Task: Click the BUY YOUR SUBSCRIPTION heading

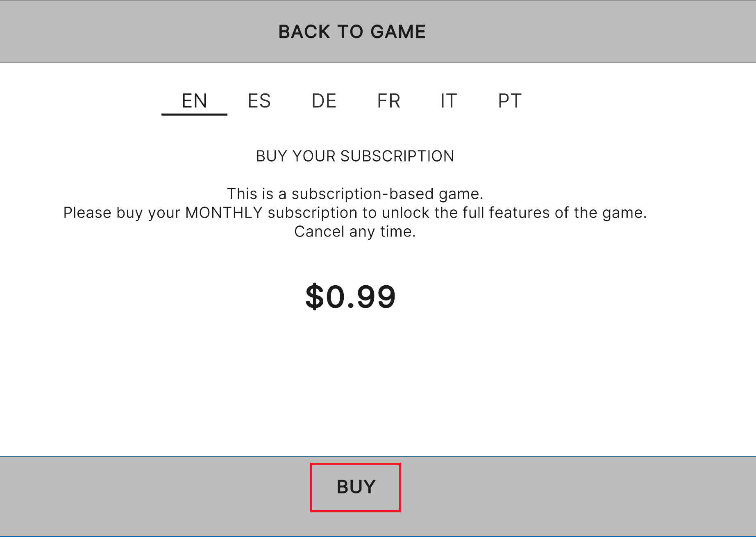Action: pyautogui.click(x=355, y=156)
